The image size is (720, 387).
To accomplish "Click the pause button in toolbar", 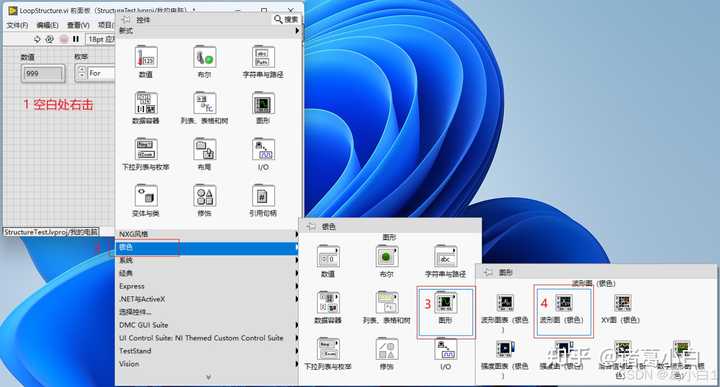I will pos(76,39).
